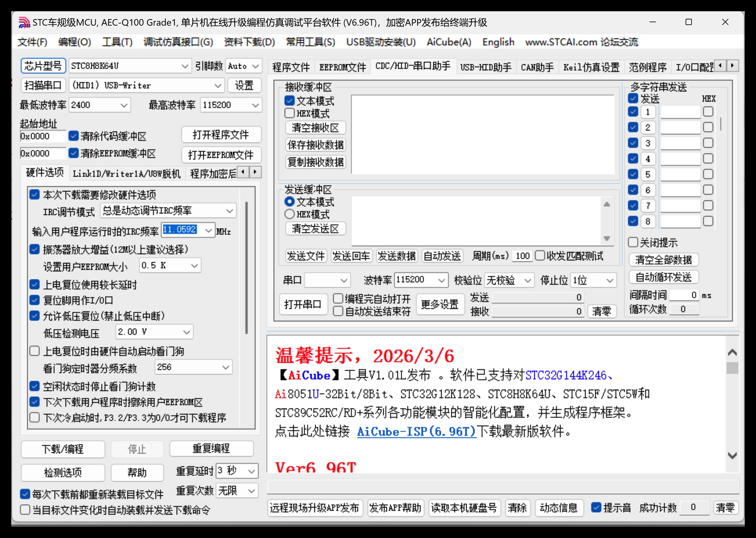The height and width of the screenshot is (538, 756).
Task: Toggle the 收发匹配测试 checkbox
Action: pyautogui.click(x=540, y=256)
